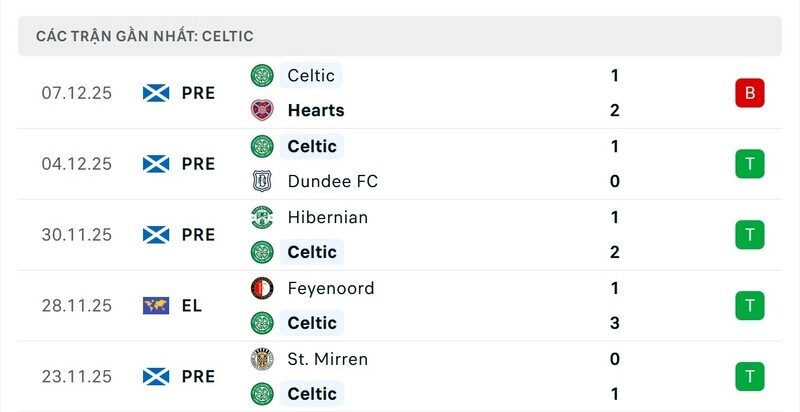
Task: Click the Europa League flag icon
Action: coord(156,306)
